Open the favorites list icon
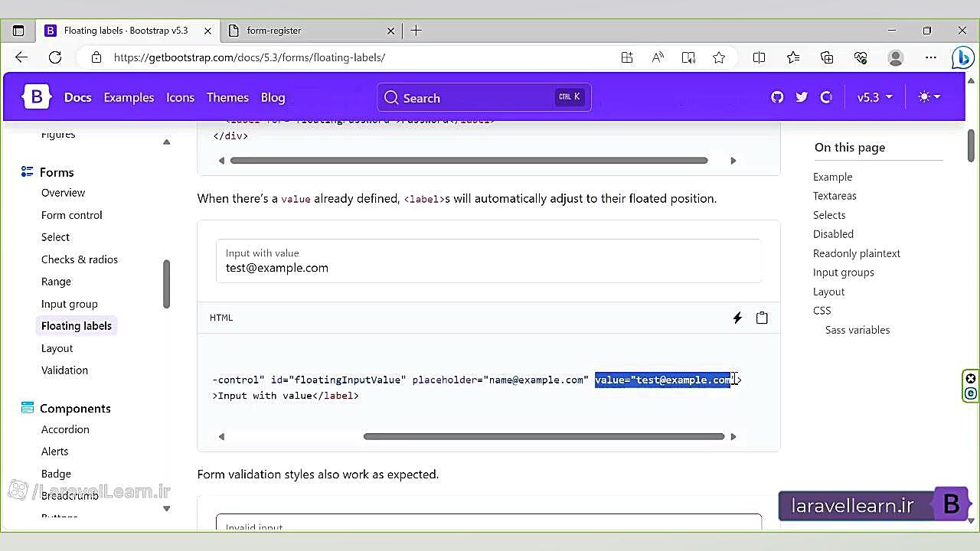Viewport: 980px width, 551px height. click(793, 57)
